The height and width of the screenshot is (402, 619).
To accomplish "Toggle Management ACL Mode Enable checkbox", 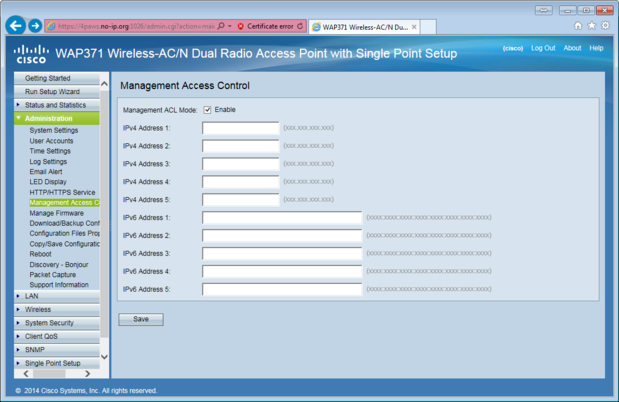I will (x=207, y=110).
